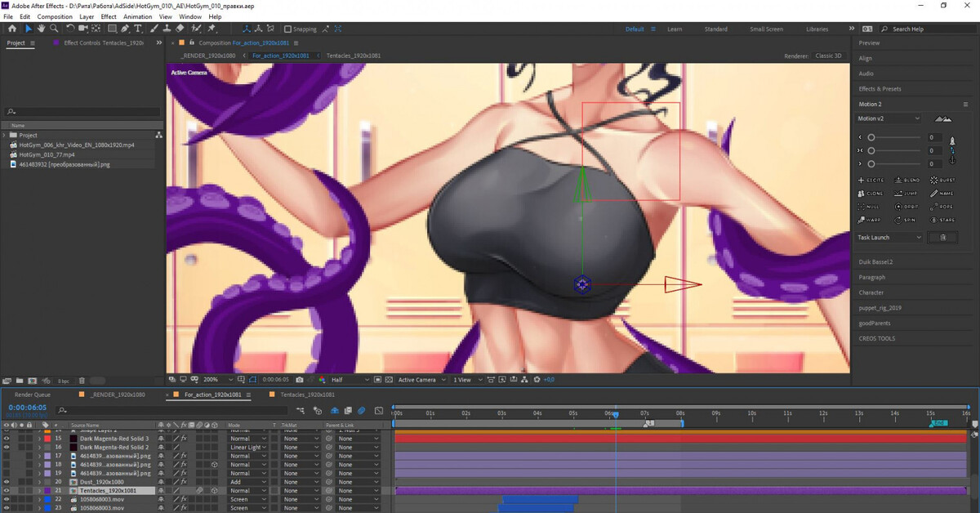Switch to the Render Queue tab
The height and width of the screenshot is (513, 980).
coord(33,395)
